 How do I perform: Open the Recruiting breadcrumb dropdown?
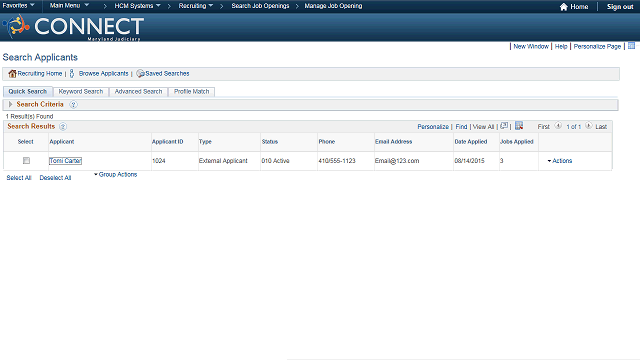[196, 6]
